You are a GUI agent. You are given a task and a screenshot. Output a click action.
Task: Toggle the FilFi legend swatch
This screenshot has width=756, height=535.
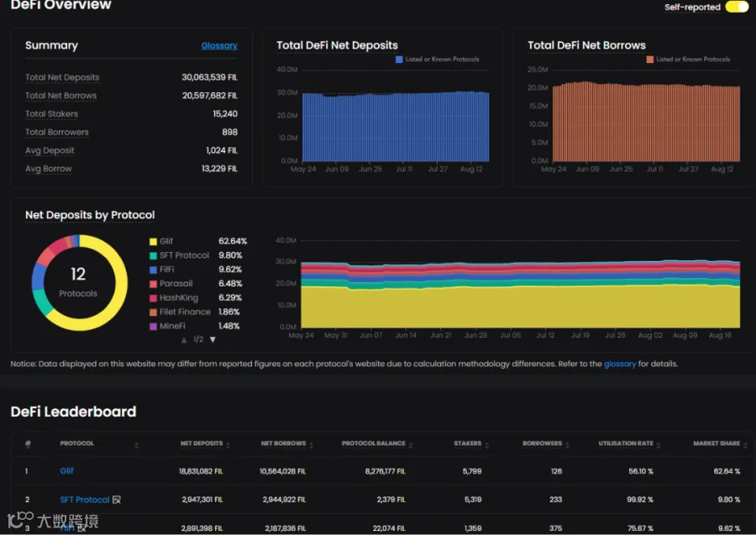pyautogui.click(x=154, y=270)
